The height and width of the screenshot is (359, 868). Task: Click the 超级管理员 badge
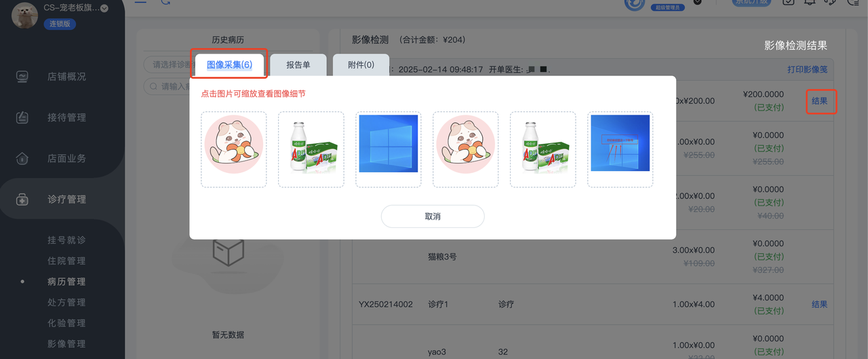pyautogui.click(x=667, y=7)
